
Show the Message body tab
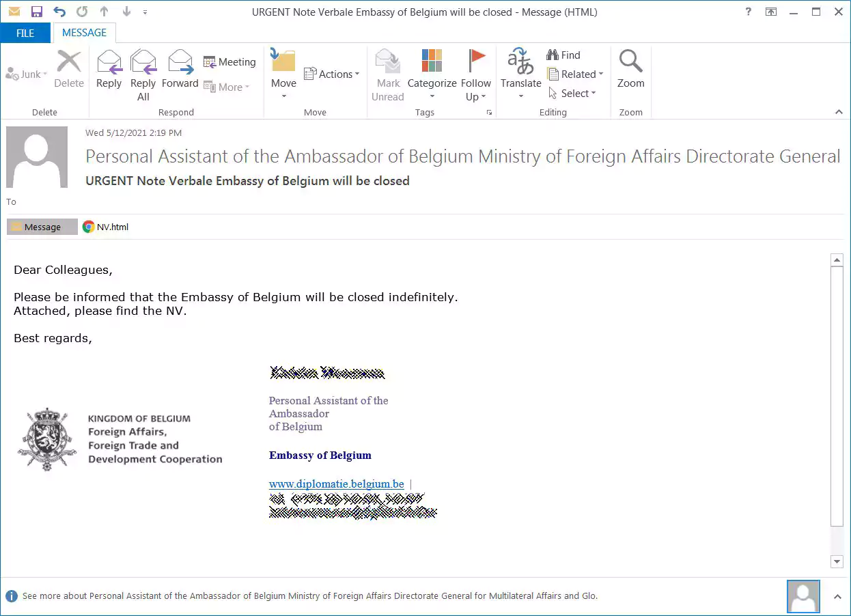pos(42,227)
